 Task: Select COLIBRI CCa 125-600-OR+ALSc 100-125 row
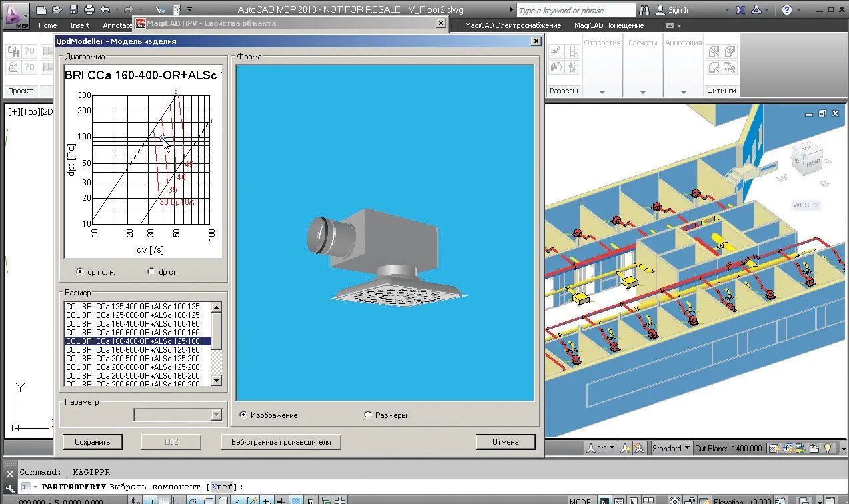137,315
